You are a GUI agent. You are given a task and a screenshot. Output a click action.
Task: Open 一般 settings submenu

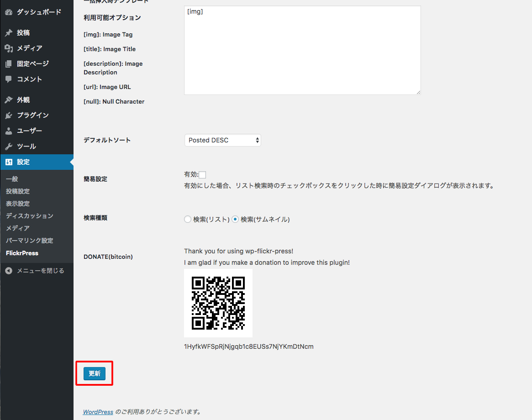click(12, 179)
